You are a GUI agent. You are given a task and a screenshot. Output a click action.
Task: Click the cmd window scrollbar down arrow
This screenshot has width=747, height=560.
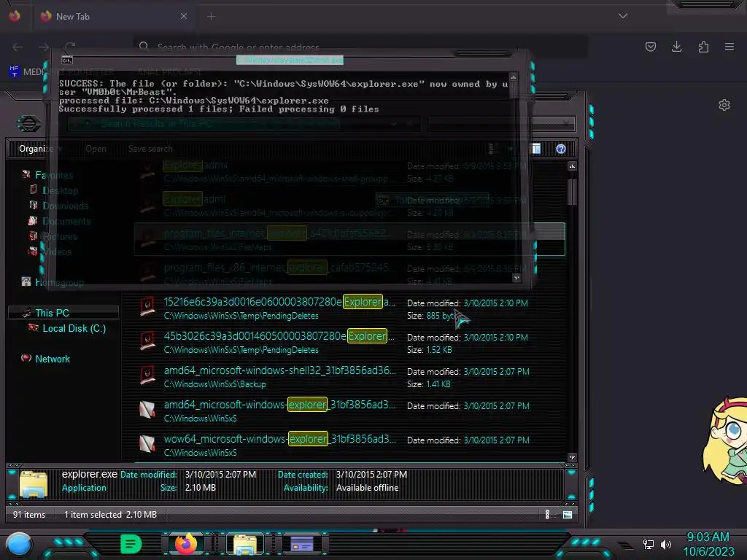click(516, 277)
